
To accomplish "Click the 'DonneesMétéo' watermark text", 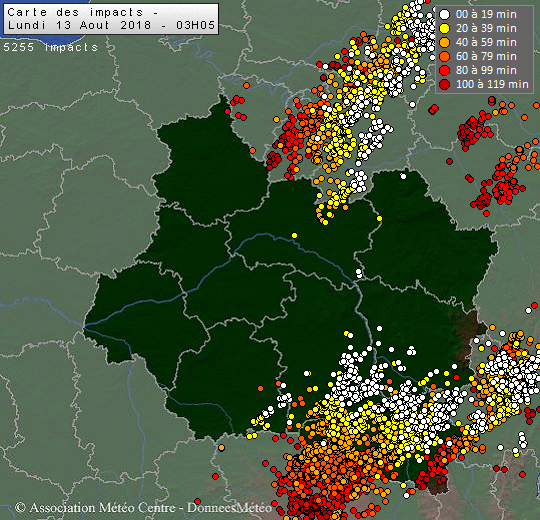I will coord(229,508).
